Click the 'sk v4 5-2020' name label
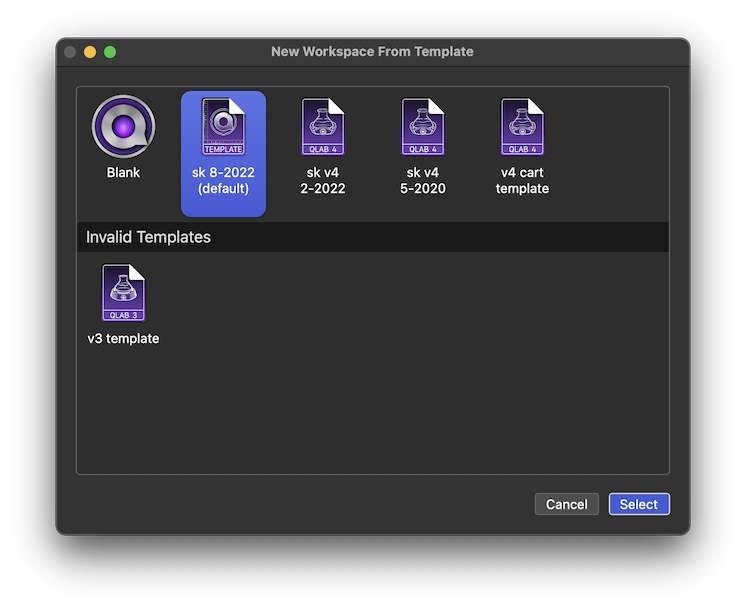Screen dimensions: 746x609 tap(423, 180)
